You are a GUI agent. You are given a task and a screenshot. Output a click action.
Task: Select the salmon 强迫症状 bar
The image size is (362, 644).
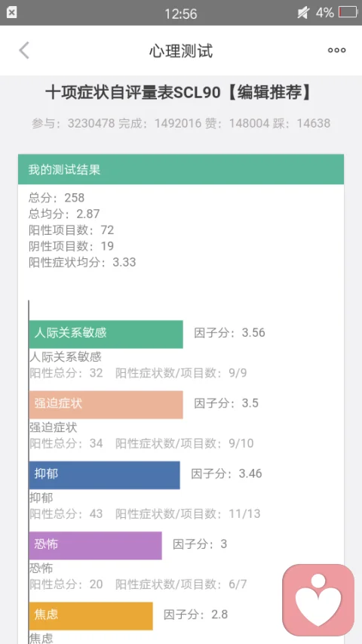(x=106, y=405)
